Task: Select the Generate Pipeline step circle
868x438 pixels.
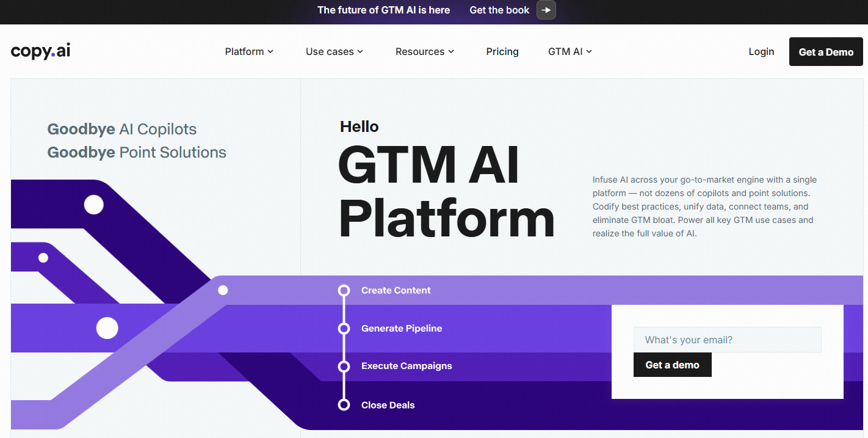Action: [344, 329]
